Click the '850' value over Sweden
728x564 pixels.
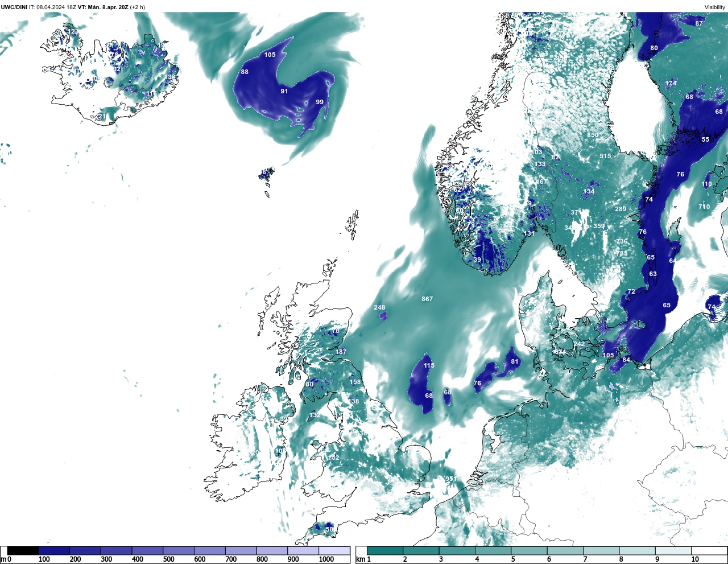[x=593, y=135]
